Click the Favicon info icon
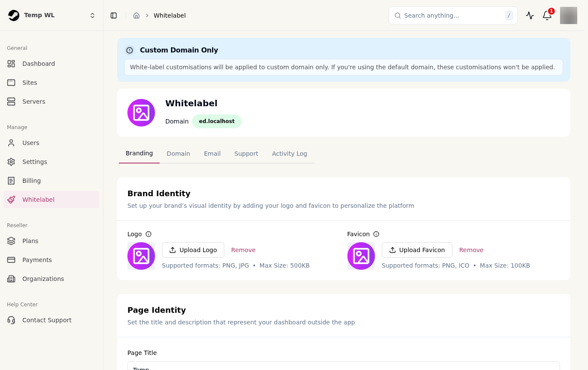Screen dimensions: 588x370 tap(376, 234)
